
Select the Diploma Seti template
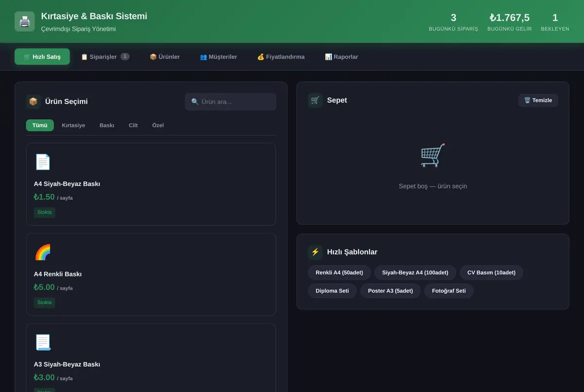click(332, 291)
